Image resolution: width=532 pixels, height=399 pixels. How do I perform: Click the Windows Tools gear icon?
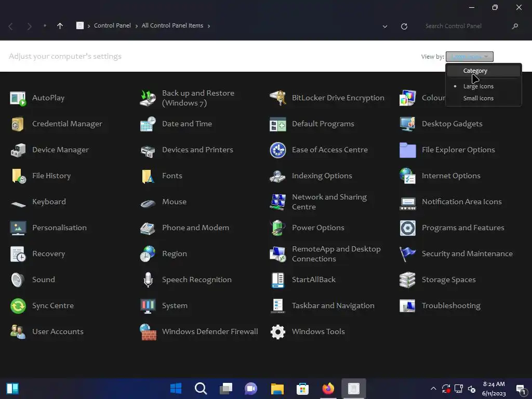tap(278, 332)
